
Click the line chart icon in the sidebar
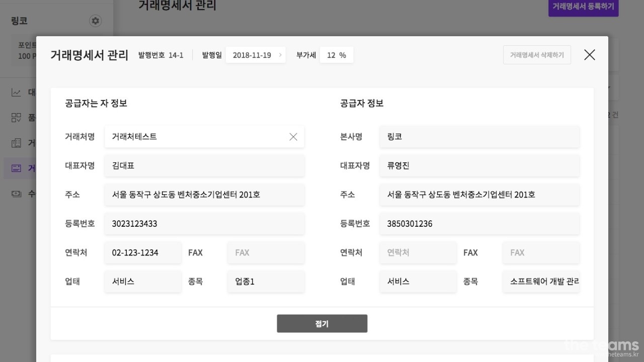(17, 93)
